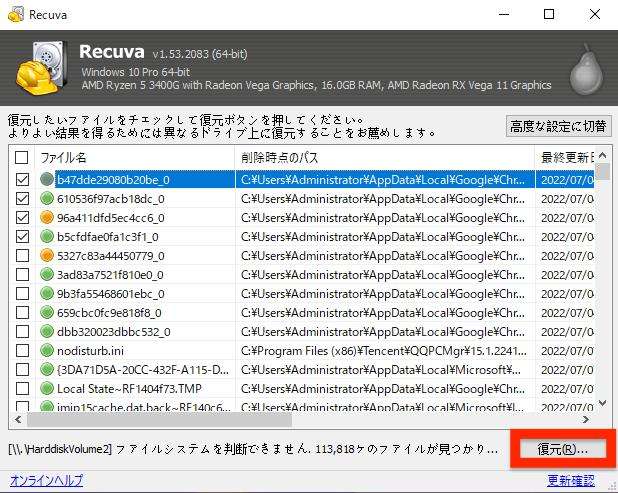618x493 pixels.
Task: Select file name 5327c83a44450779_0
Action: [x=111, y=256]
